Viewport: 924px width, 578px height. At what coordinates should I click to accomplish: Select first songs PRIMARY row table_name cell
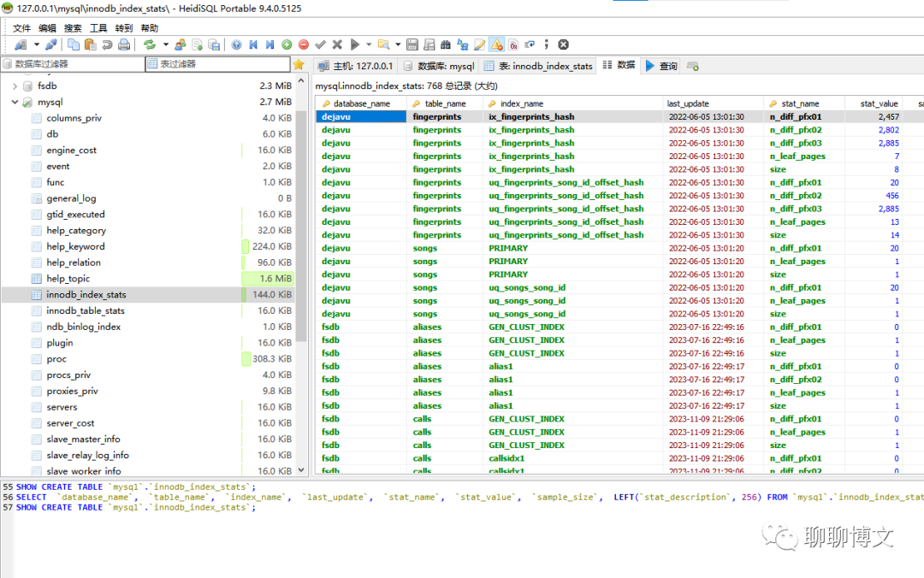(445, 248)
